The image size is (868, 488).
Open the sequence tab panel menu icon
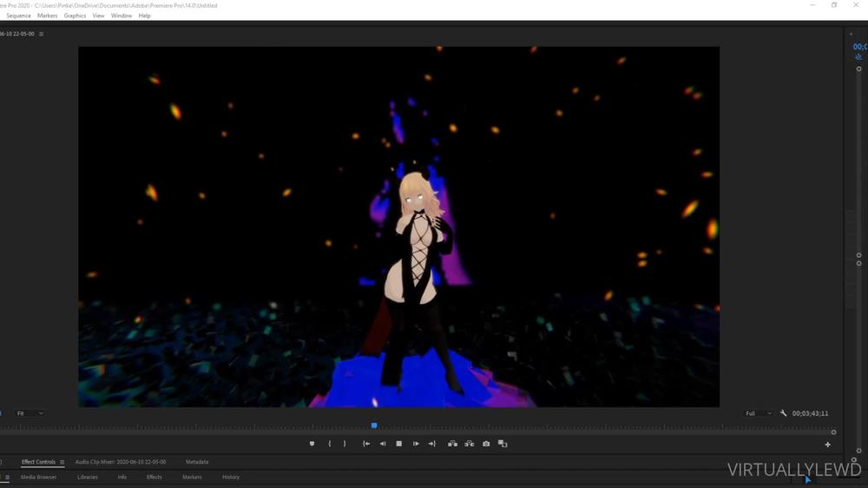click(x=41, y=34)
